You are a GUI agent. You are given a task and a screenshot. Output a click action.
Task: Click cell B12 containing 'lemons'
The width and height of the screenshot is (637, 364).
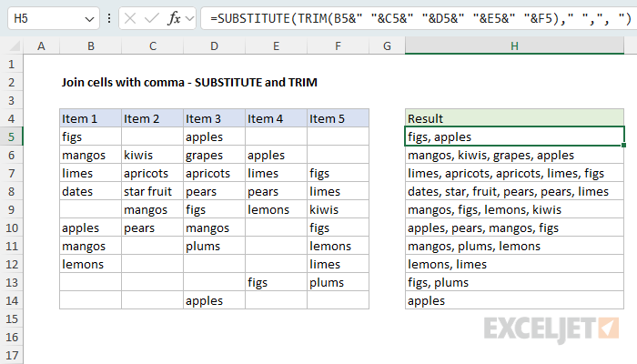[x=91, y=264]
